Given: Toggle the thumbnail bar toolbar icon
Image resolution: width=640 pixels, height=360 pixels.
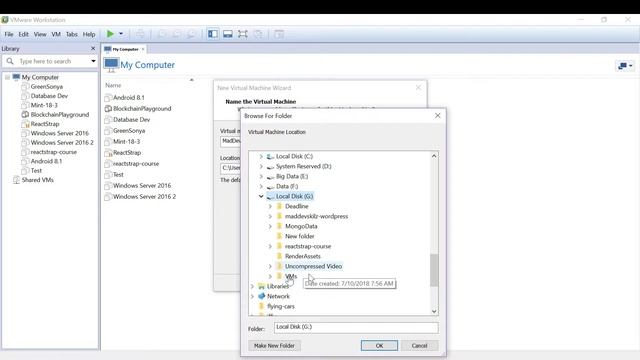Looking at the screenshot, I should 228,34.
